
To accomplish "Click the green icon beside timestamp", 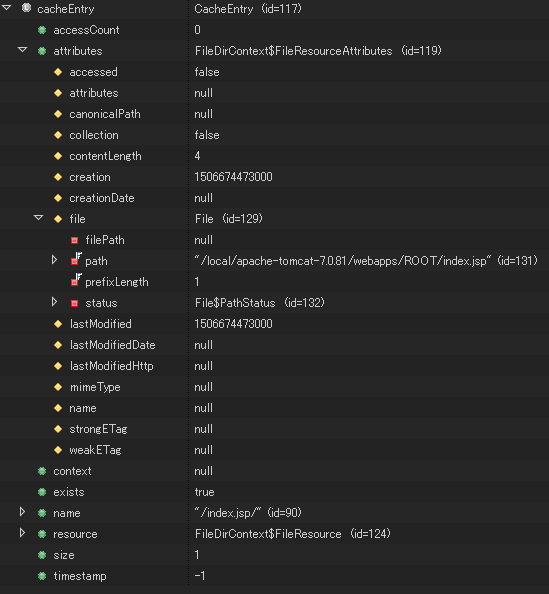I will (x=42, y=576).
